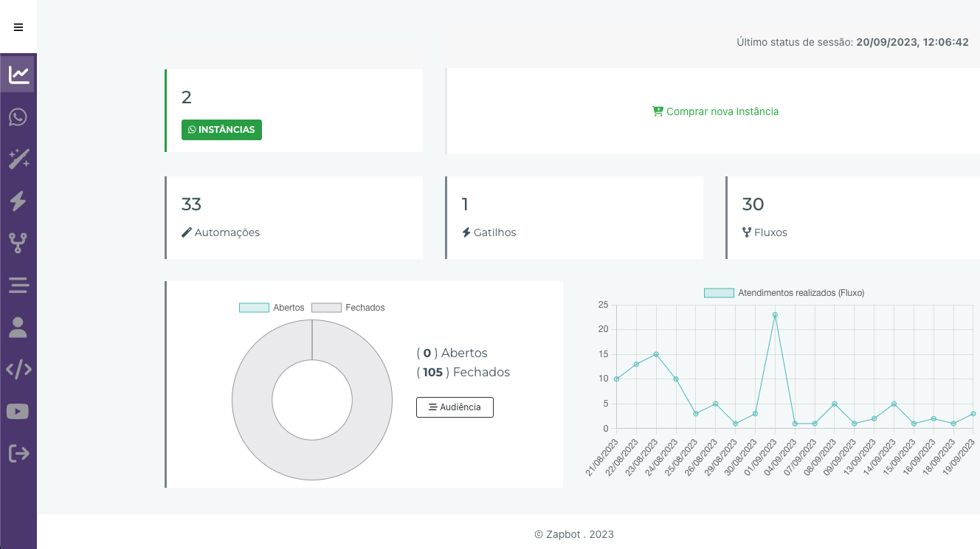980x549 pixels.
Task: Open the dashboard chart icon in sidebar
Action: click(x=18, y=75)
